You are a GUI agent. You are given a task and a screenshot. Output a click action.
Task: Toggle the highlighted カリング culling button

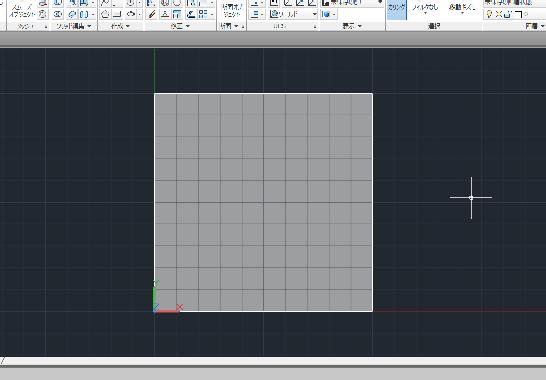point(397,10)
